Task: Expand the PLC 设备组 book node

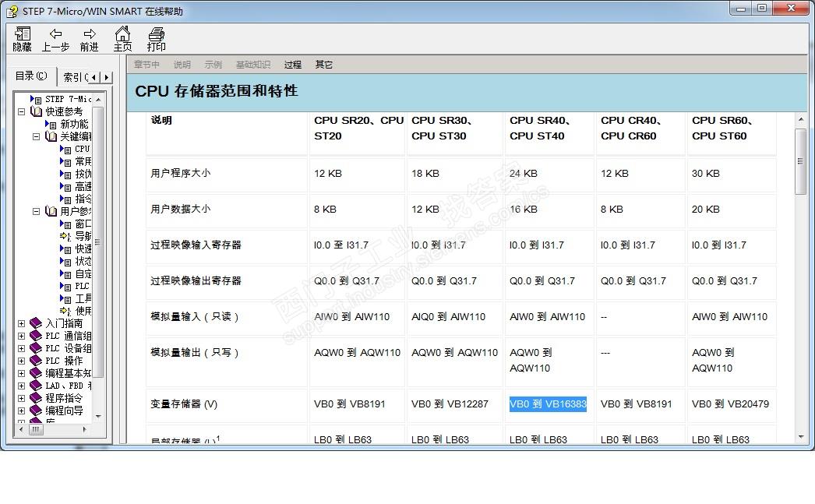Action: pos(21,348)
